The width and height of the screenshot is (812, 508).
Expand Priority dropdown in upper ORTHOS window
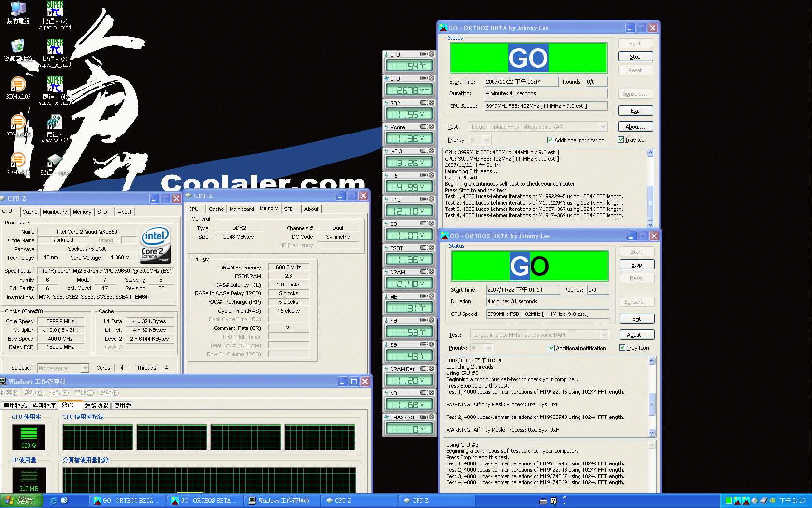point(487,140)
